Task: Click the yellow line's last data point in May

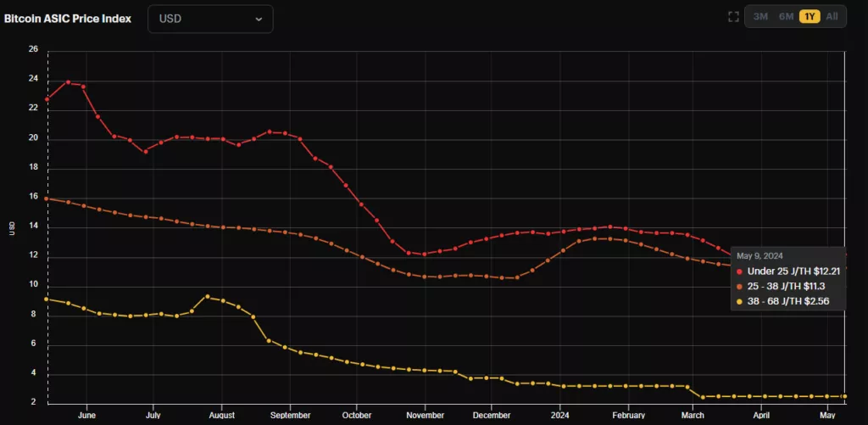Action: point(844,396)
